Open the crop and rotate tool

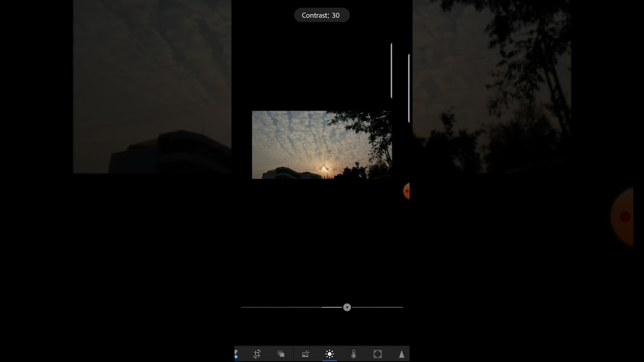click(257, 354)
